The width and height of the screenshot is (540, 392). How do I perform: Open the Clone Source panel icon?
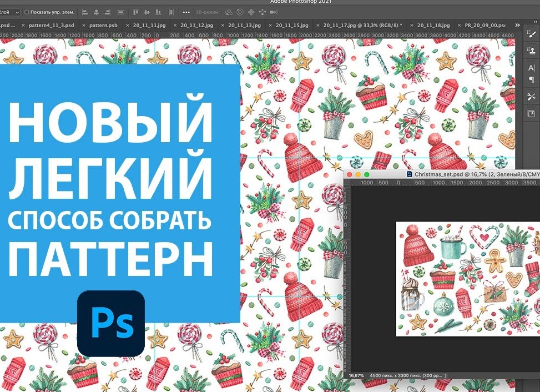point(531,51)
